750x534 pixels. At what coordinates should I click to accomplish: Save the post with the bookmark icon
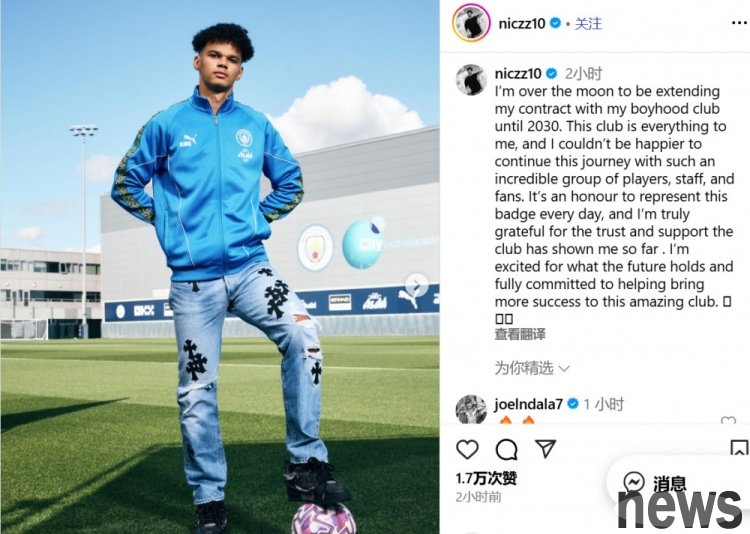pos(739,449)
